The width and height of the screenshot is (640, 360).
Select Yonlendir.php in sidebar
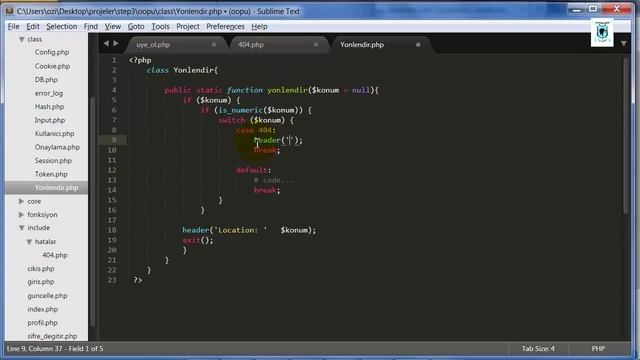56,188
